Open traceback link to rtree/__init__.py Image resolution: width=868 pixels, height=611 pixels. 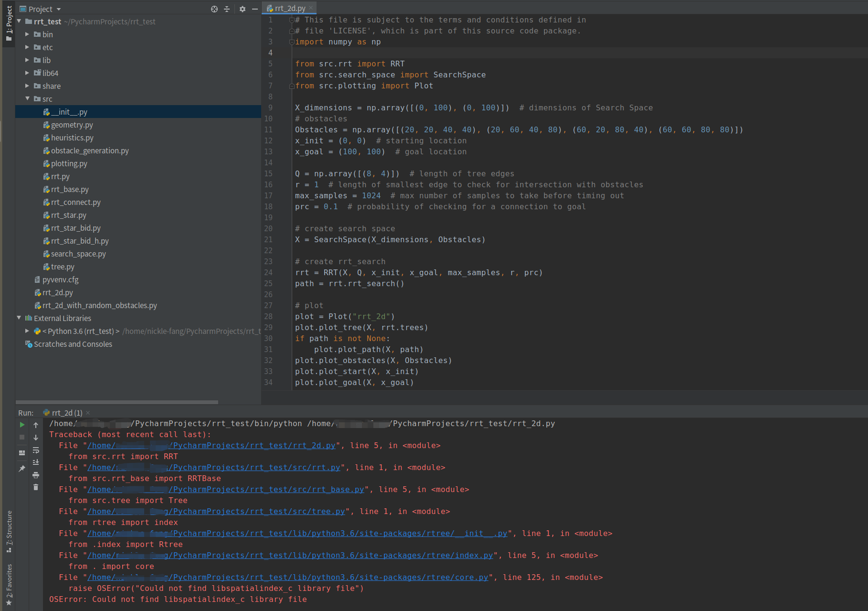pyautogui.click(x=297, y=533)
